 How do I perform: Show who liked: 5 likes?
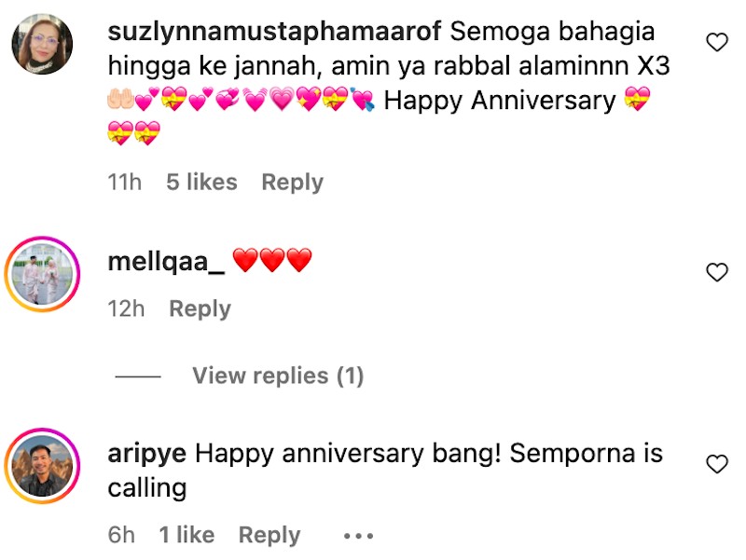click(201, 182)
